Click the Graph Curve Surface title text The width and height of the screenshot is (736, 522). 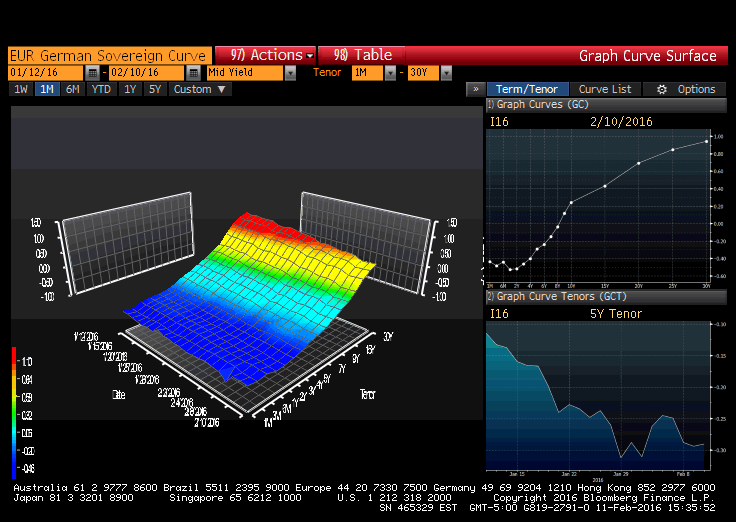coord(648,56)
